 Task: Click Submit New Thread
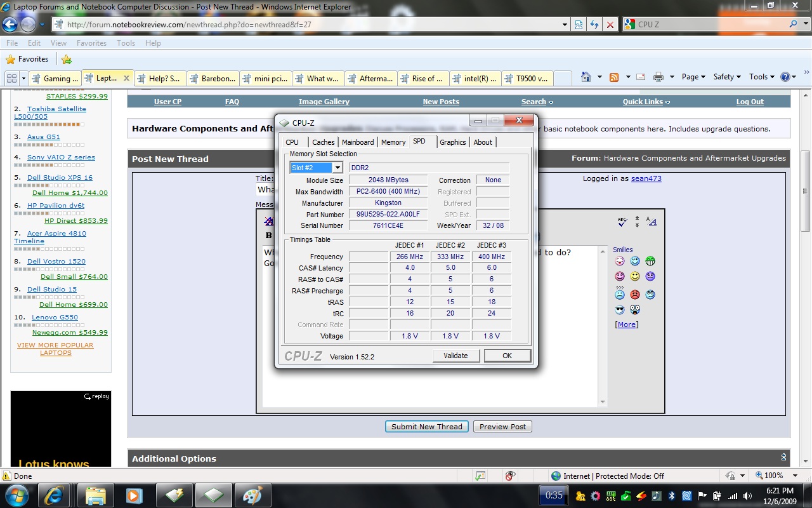pos(427,427)
